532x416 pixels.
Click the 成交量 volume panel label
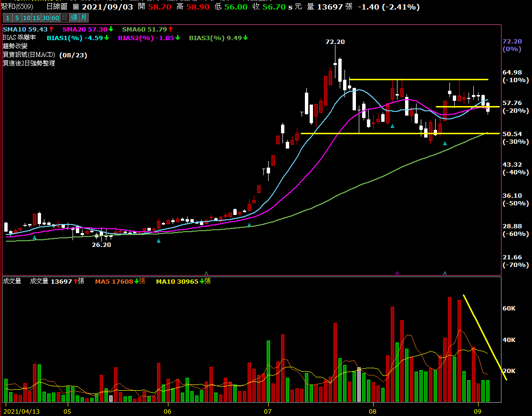(12, 281)
